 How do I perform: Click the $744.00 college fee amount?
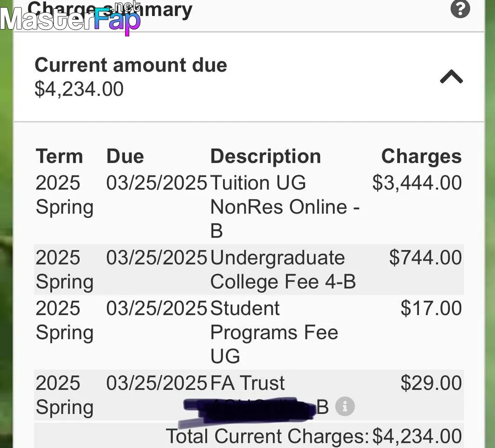pyautogui.click(x=425, y=257)
